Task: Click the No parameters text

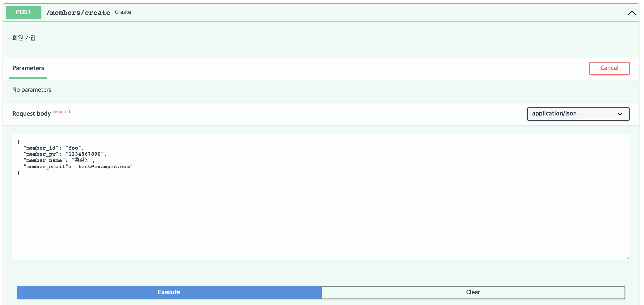Action: click(32, 89)
